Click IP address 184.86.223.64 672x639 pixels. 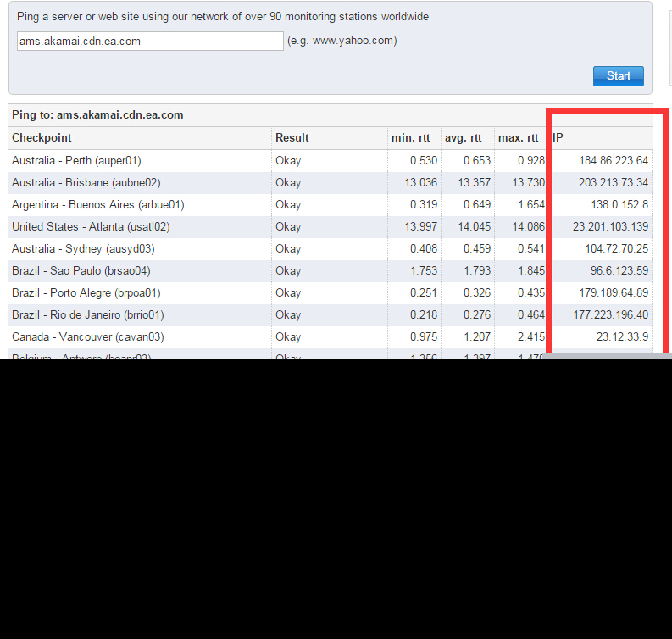point(614,161)
